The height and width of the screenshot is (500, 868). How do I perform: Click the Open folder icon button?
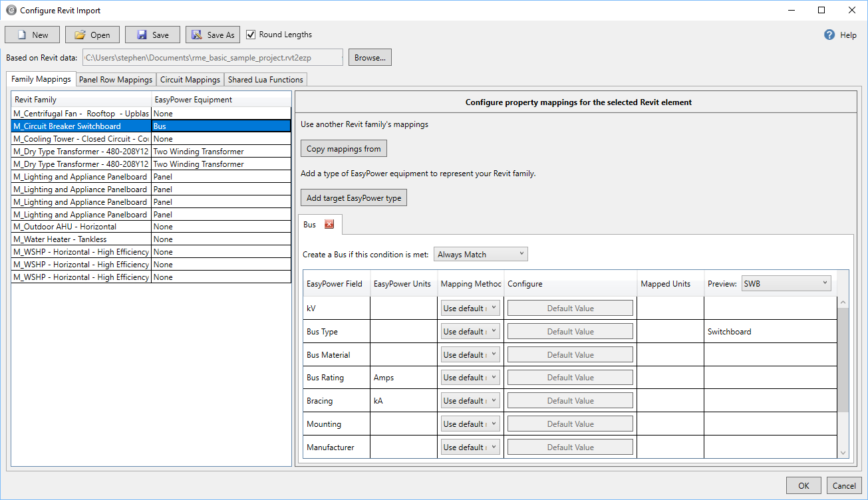tap(80, 35)
